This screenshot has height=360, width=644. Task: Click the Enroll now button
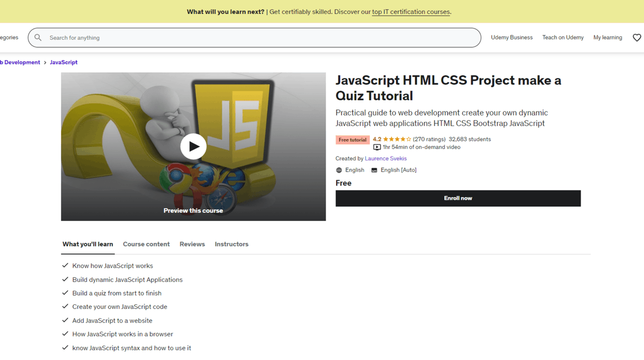(458, 198)
